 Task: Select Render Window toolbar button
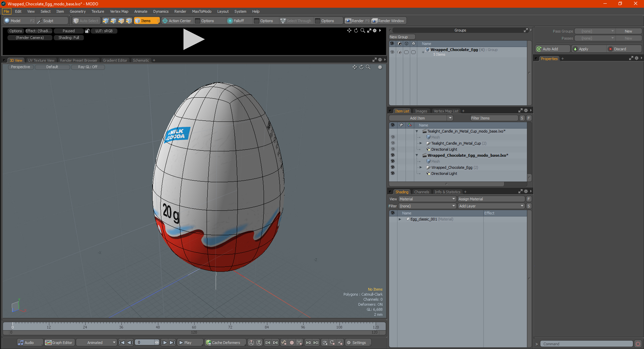388,21
